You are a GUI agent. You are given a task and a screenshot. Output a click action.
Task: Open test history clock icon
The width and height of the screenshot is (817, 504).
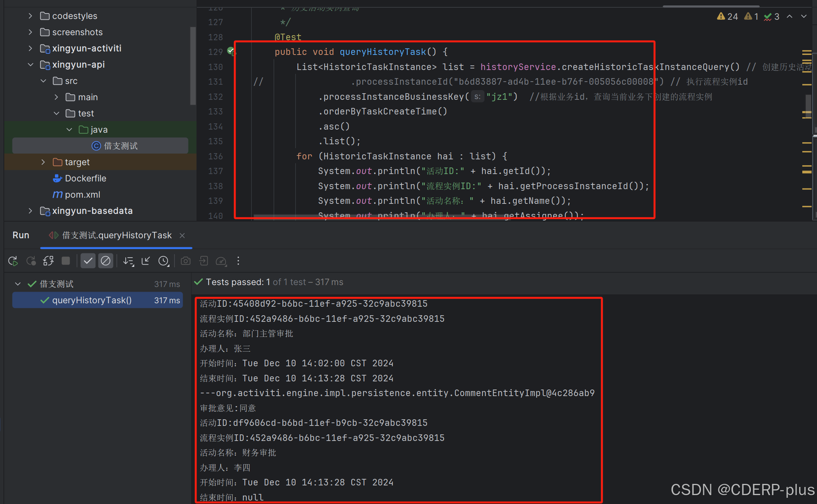point(164,261)
